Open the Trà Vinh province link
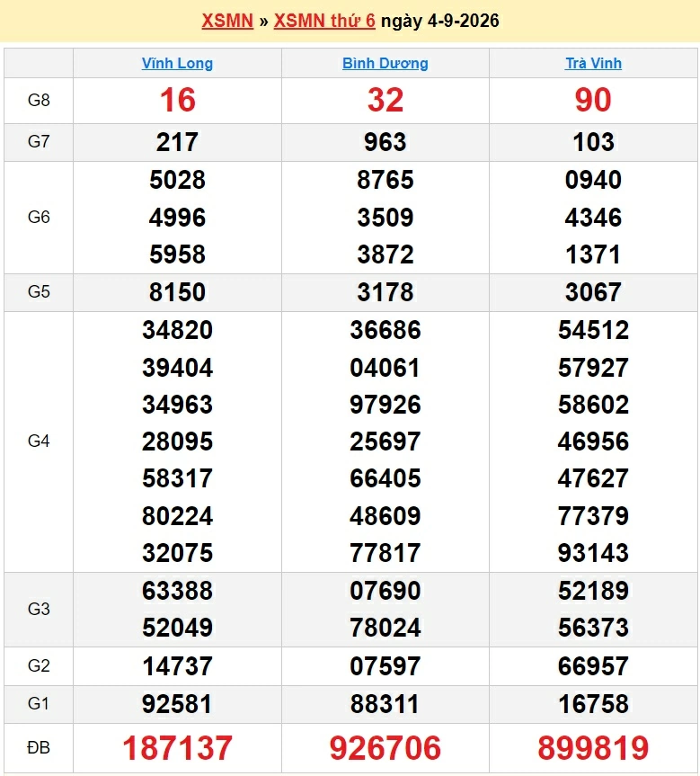The image size is (700, 776). [593, 63]
